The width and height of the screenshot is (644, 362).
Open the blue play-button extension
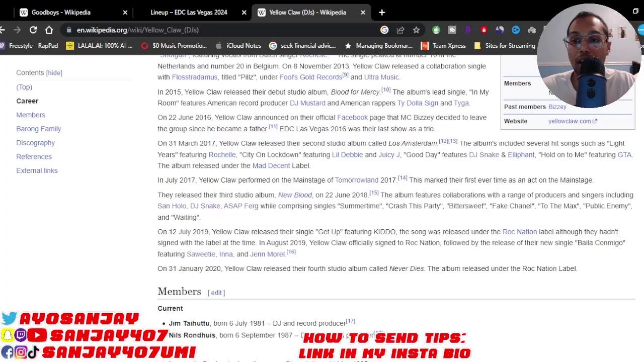[516, 30]
